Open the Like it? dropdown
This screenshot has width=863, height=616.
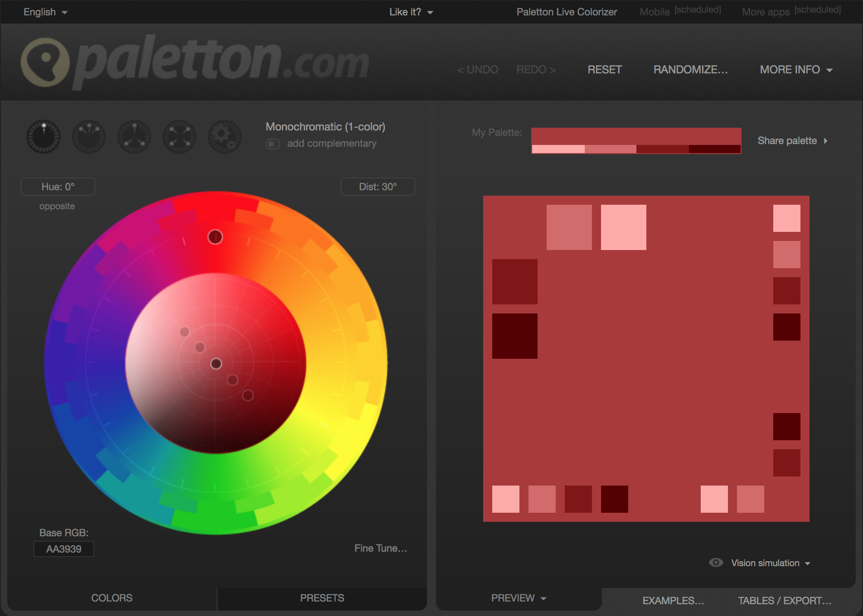click(x=411, y=12)
